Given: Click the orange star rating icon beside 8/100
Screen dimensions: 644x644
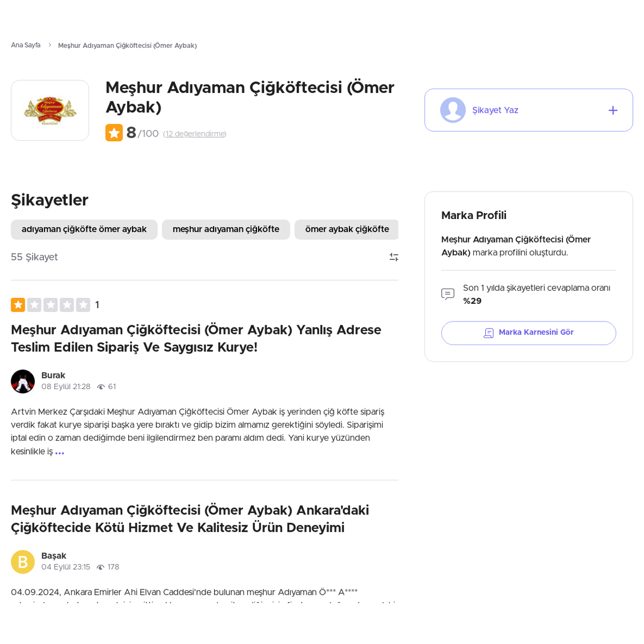Looking at the screenshot, I should click(114, 133).
